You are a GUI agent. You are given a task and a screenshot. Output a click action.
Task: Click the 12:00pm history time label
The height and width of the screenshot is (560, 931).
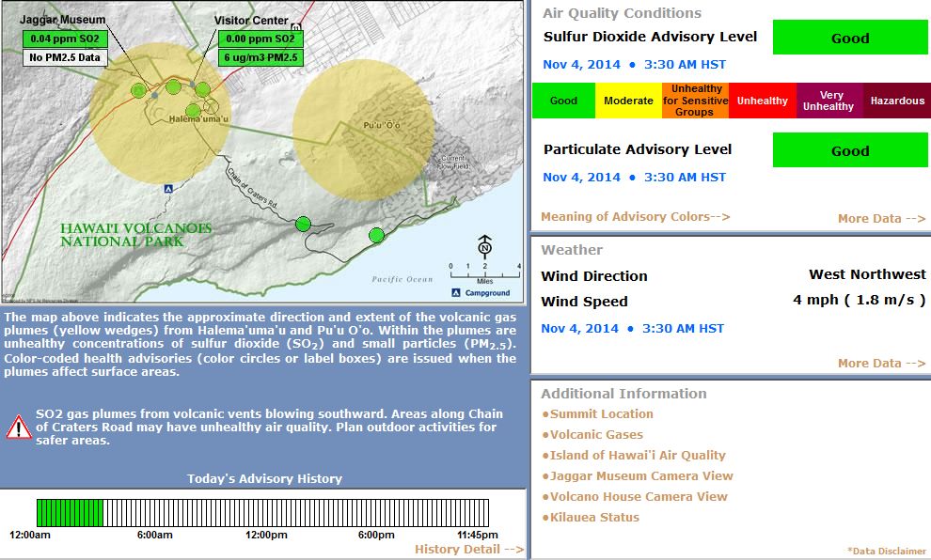266,535
